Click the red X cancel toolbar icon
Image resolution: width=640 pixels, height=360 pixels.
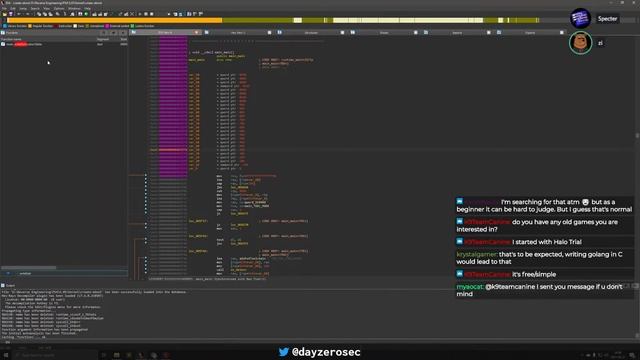pyautogui.click(x=132, y=14)
